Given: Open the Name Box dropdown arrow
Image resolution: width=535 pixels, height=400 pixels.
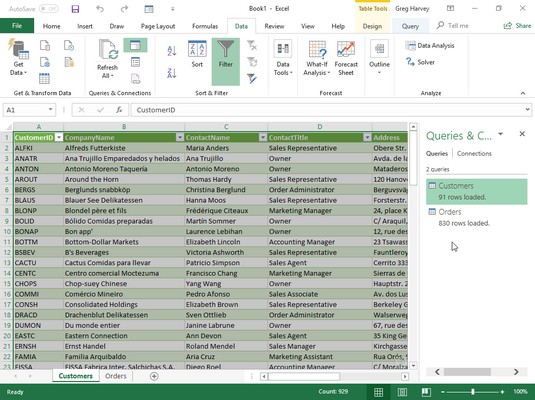Looking at the screenshot, I should 50,110.
